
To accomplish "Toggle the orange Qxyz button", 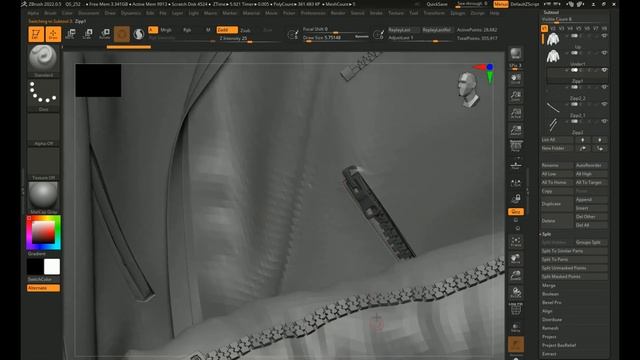I will pos(516,211).
